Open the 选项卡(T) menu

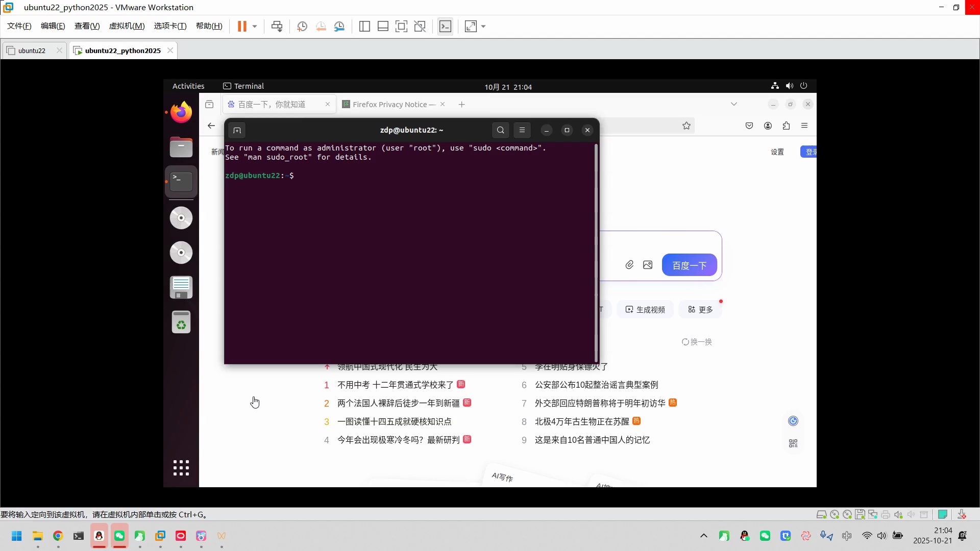(x=170, y=26)
